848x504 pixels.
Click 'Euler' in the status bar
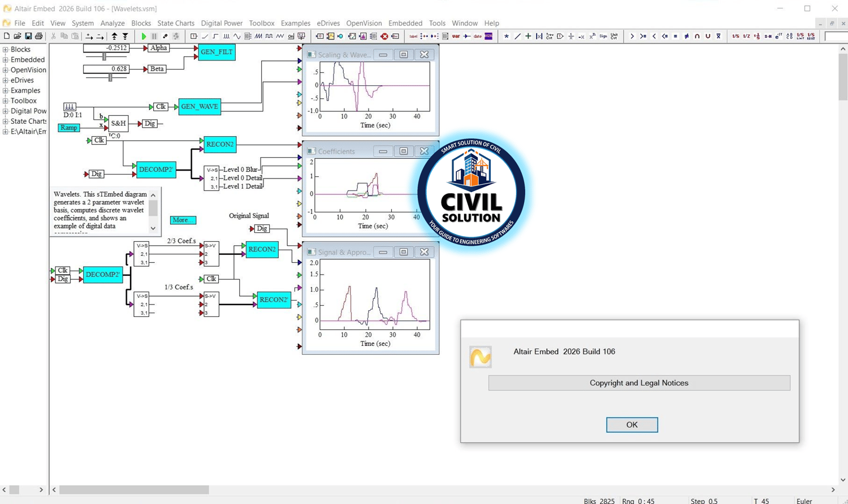(804, 501)
